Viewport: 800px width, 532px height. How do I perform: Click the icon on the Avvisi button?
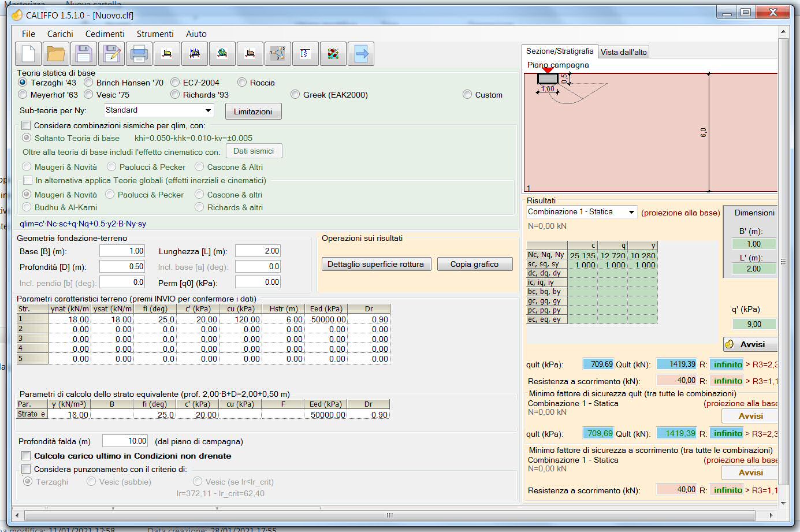tap(730, 344)
